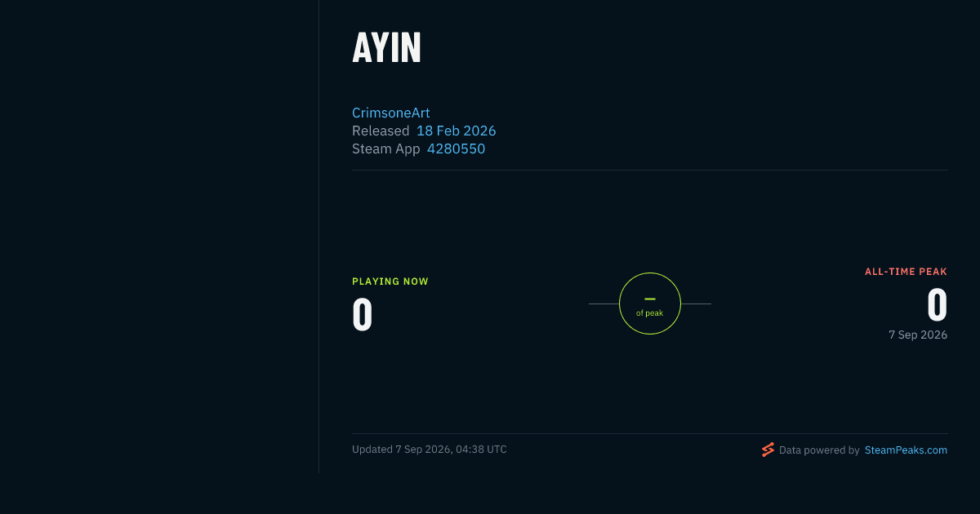Select the Playing Now label
The height and width of the screenshot is (514, 980).
coord(390,281)
